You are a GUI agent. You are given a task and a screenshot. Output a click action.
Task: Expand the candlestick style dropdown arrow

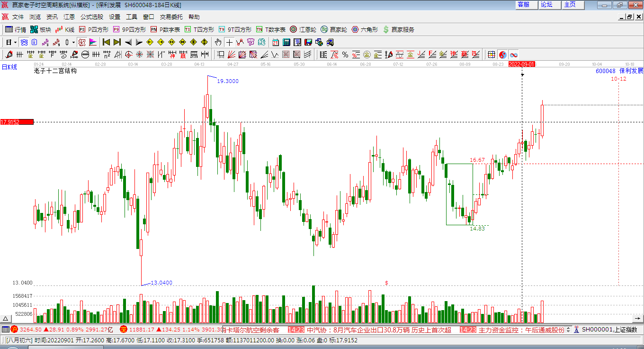coord(73,42)
